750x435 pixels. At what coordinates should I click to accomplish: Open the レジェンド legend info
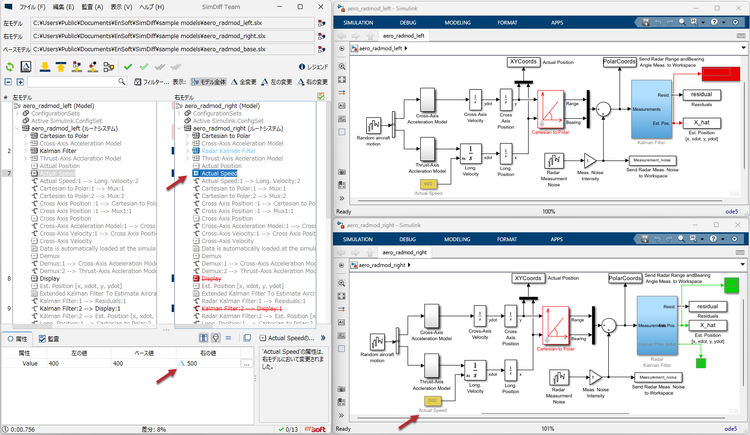(x=314, y=67)
